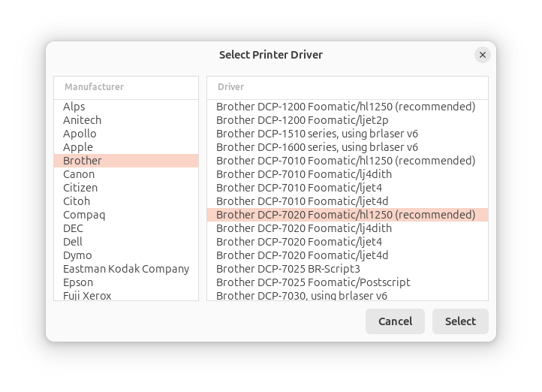The height and width of the screenshot is (392, 542).
Task: Select Dymo in the manufacturer list
Action: click(x=77, y=255)
